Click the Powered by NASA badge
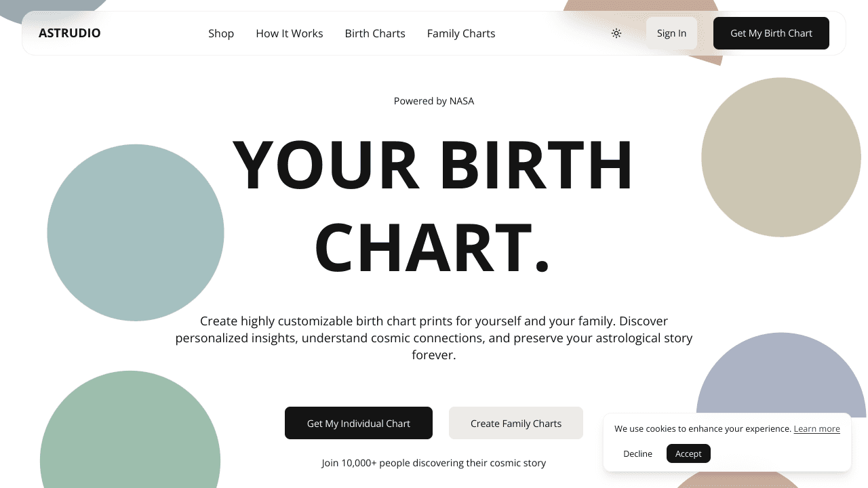Image resolution: width=868 pixels, height=488 pixels. click(x=434, y=100)
